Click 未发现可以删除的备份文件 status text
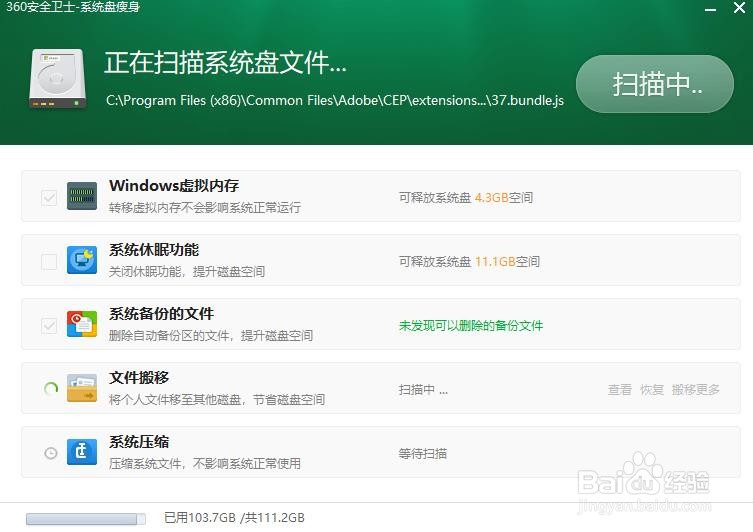 [x=471, y=326]
